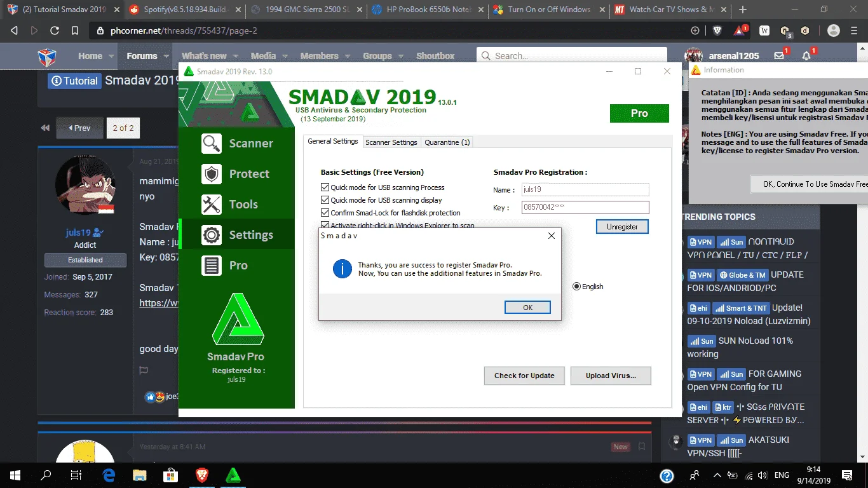Image resolution: width=868 pixels, height=488 pixels.
Task: Open the Pro section in Smadav sidebar
Action: (x=237, y=266)
